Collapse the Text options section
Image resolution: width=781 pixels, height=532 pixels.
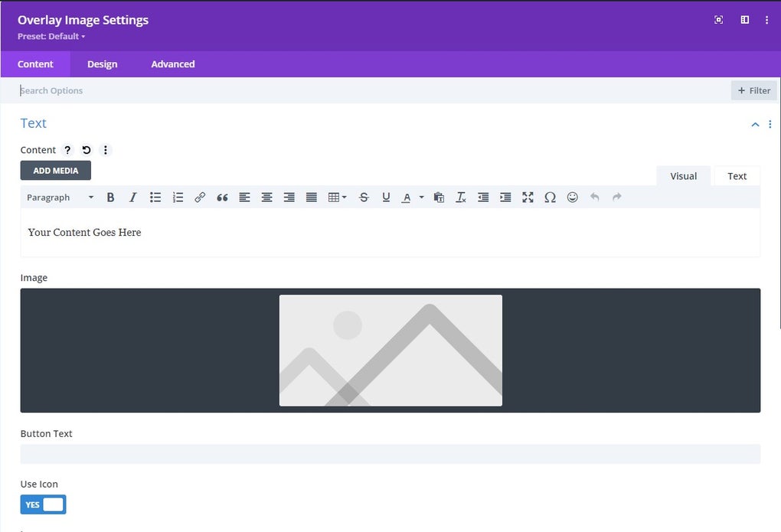[x=755, y=124]
